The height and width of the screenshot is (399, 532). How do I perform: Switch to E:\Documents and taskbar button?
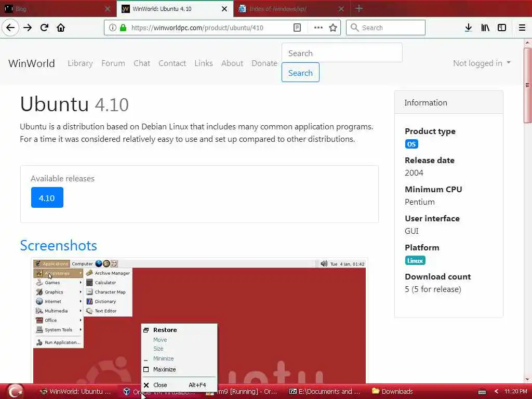pyautogui.click(x=325, y=392)
